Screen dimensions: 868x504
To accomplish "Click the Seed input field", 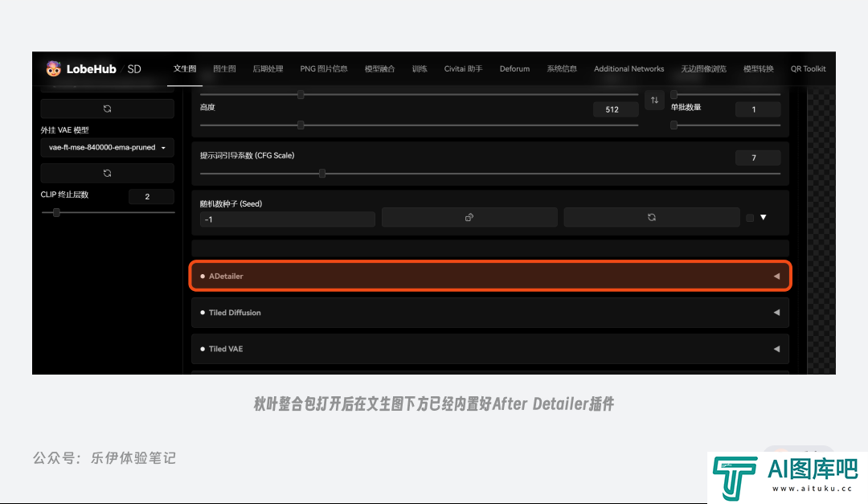I will pyautogui.click(x=288, y=219).
